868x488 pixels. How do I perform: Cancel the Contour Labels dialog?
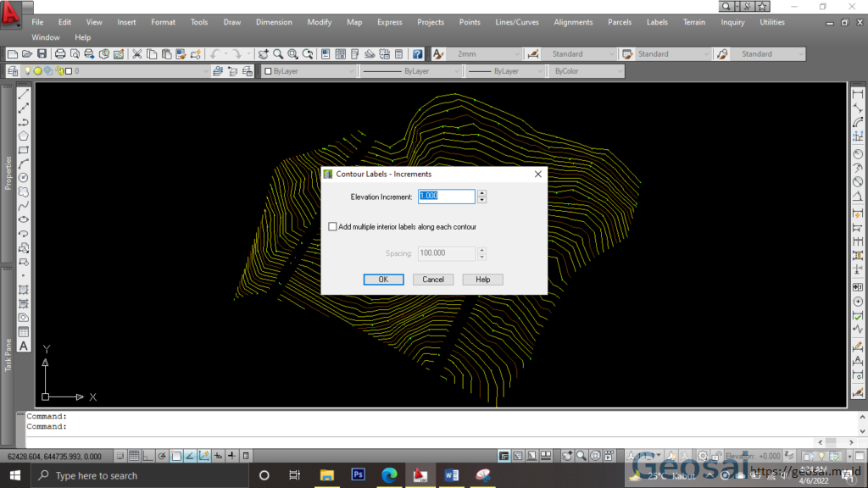[433, 279]
